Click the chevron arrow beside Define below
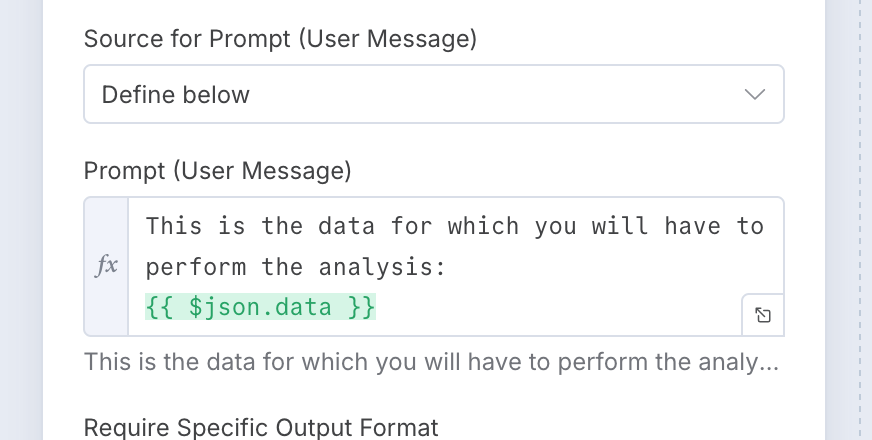The width and height of the screenshot is (872, 440). 755,95
